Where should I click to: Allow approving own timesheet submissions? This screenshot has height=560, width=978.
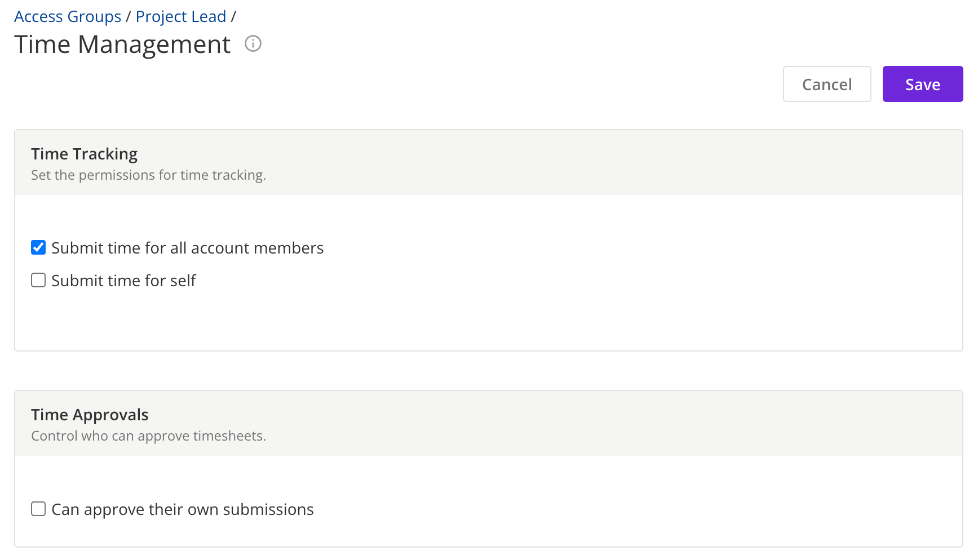38,509
